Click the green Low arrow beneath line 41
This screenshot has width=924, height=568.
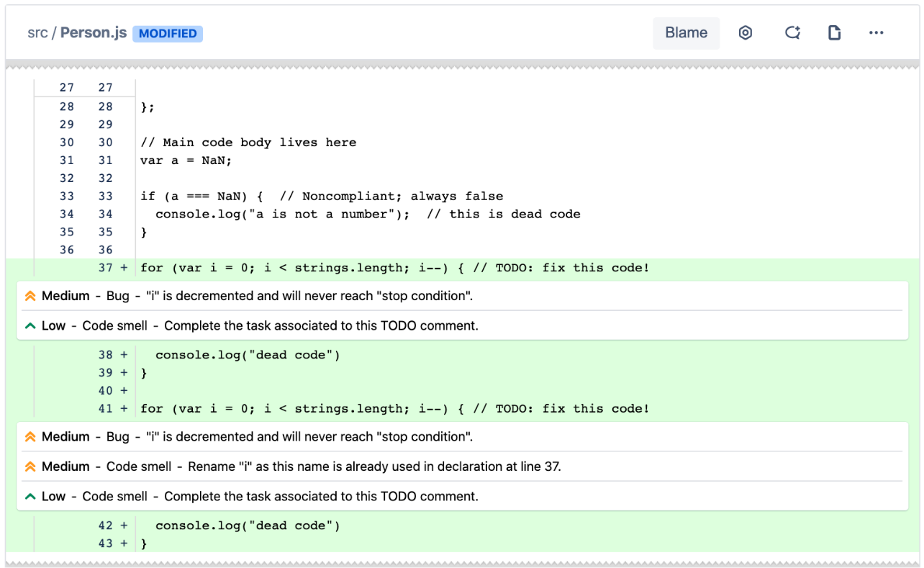click(30, 495)
